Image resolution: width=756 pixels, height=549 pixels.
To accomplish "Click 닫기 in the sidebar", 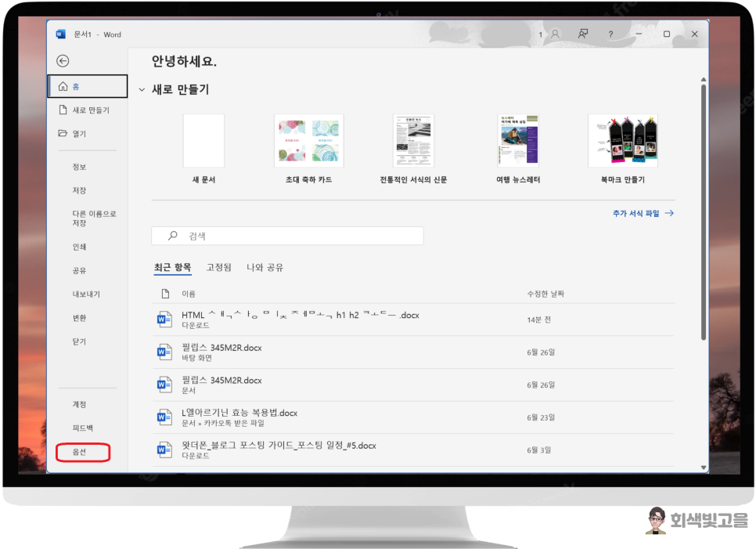I will point(79,341).
